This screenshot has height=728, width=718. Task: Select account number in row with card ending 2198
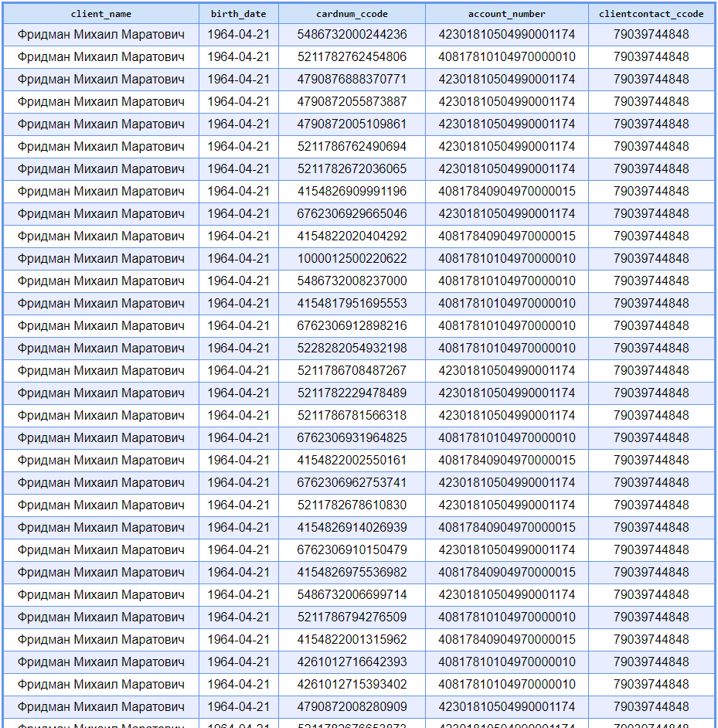point(506,349)
